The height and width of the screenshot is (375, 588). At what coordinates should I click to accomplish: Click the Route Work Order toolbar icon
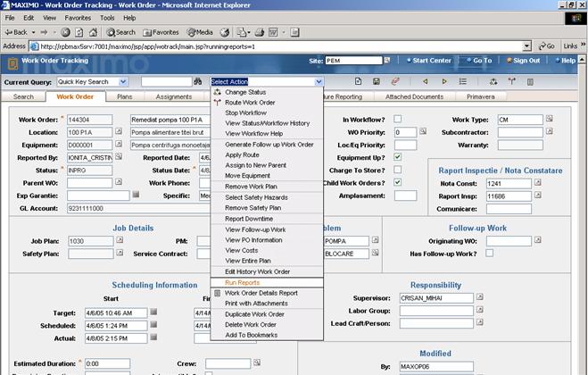511,81
